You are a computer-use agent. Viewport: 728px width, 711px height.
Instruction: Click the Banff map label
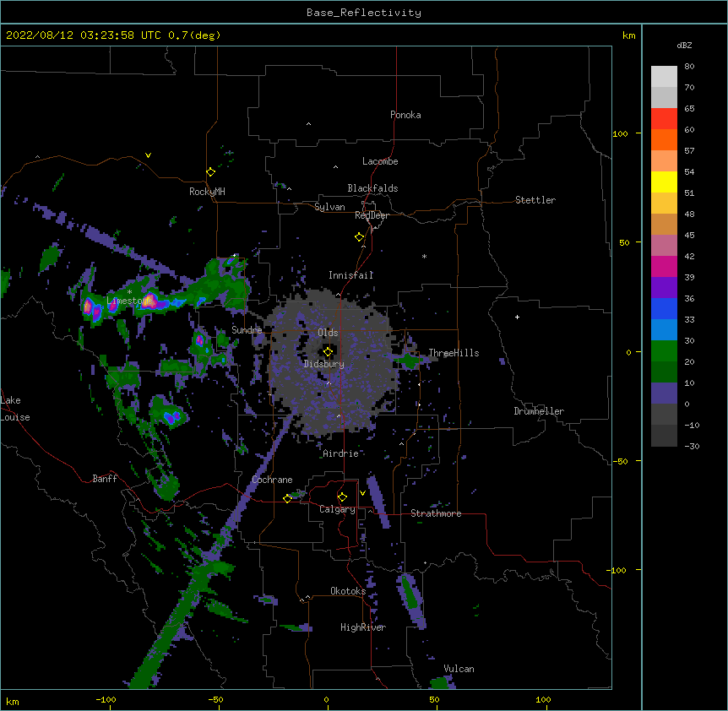(105, 479)
